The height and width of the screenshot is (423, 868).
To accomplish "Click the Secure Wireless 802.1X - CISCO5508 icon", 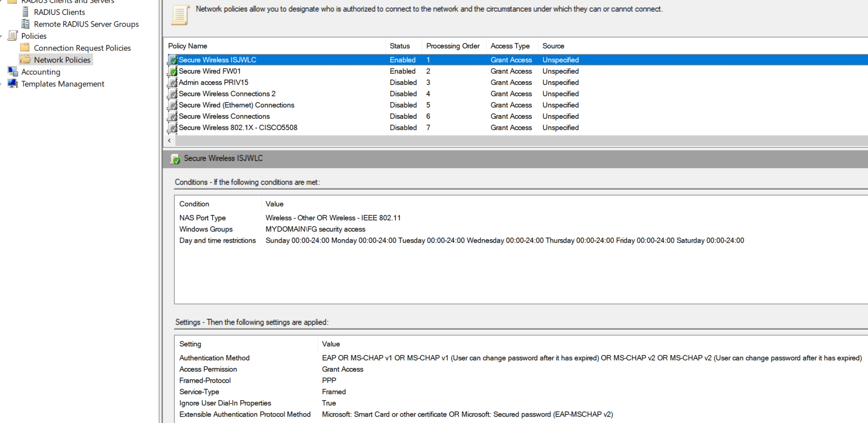I will click(x=173, y=127).
